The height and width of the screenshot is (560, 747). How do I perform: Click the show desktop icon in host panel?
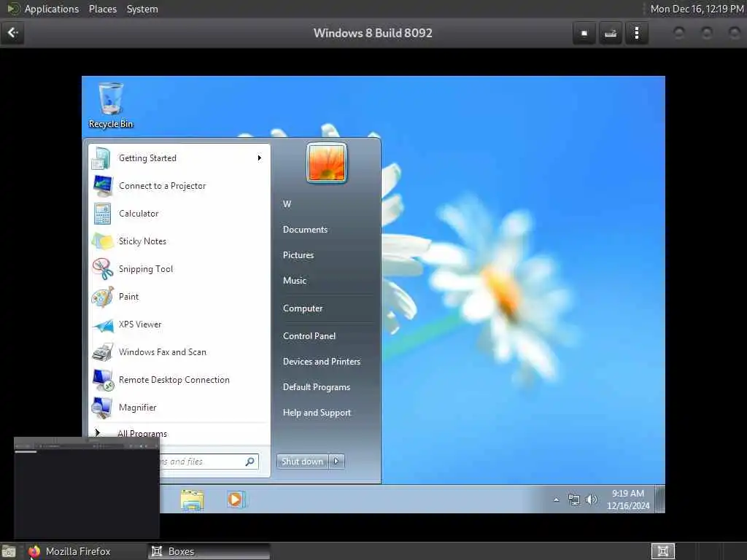9,552
